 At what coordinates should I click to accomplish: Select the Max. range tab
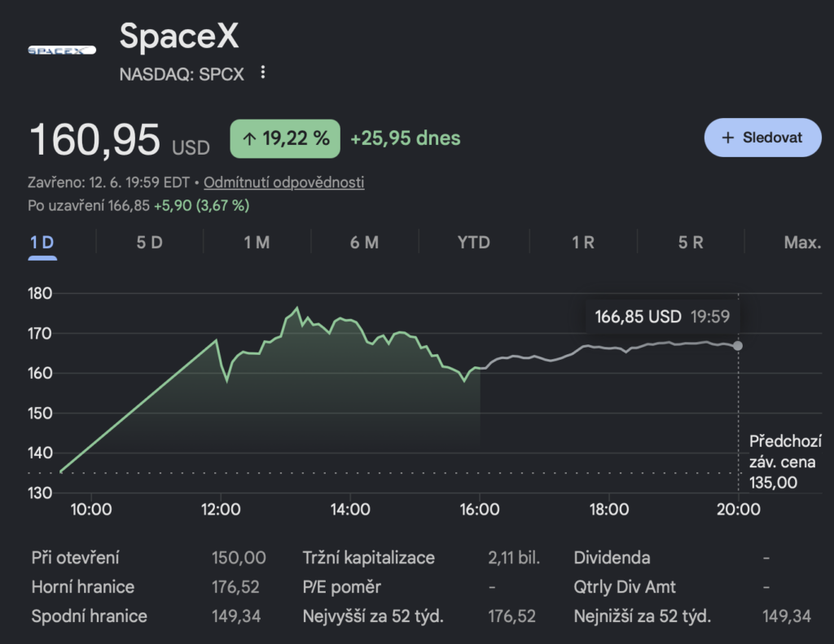(x=802, y=243)
